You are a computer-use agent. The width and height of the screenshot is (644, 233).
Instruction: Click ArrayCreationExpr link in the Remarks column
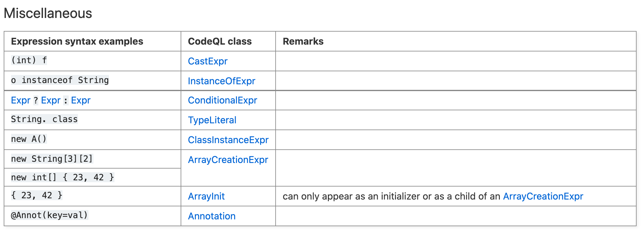point(543,196)
